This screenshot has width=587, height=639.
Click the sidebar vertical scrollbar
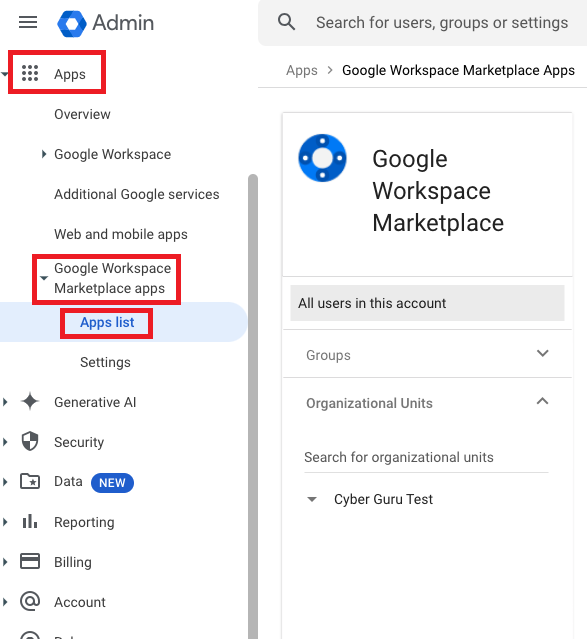click(253, 407)
